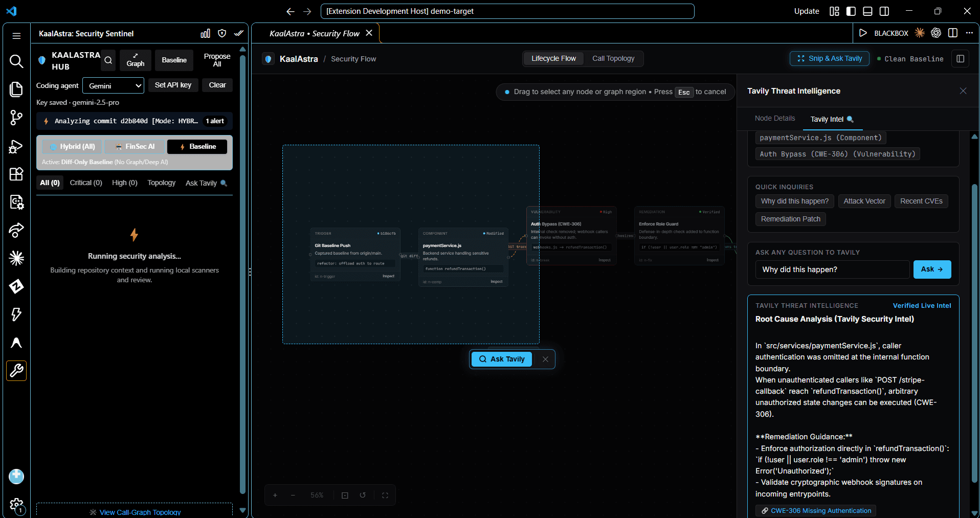
Task: Open the hamburger menu icon
Action: (16, 36)
